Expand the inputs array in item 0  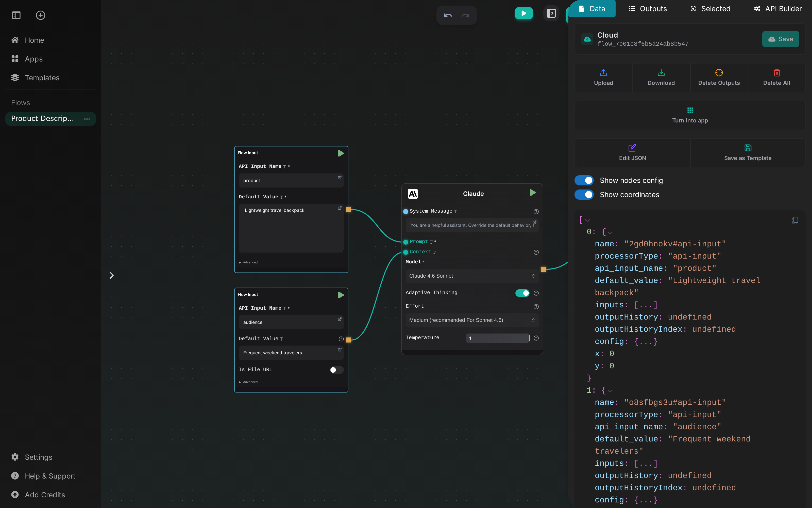646,305
